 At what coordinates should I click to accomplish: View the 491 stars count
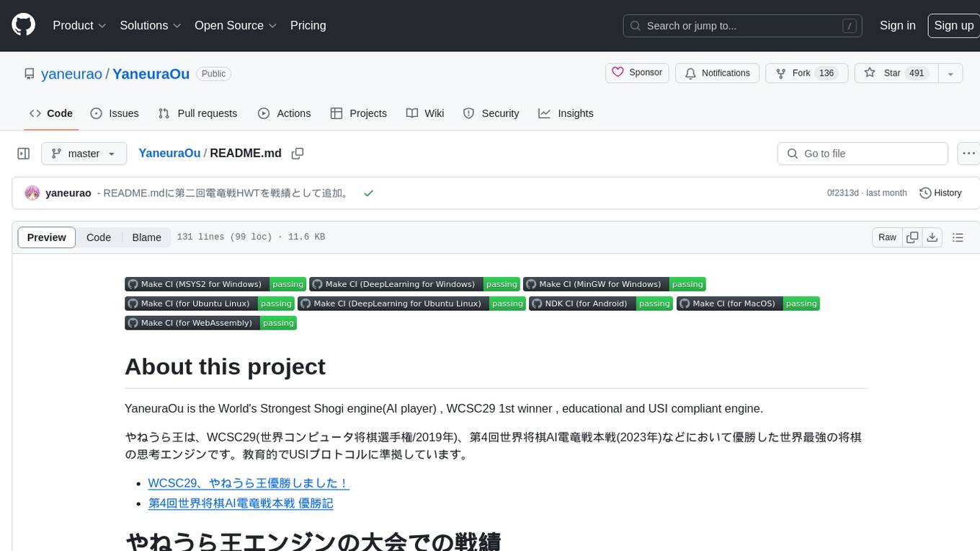coord(917,73)
